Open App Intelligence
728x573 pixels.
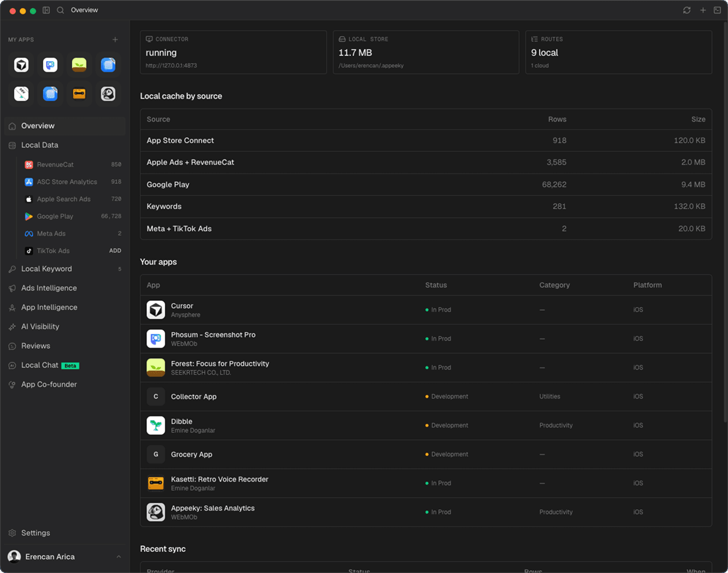65,307
